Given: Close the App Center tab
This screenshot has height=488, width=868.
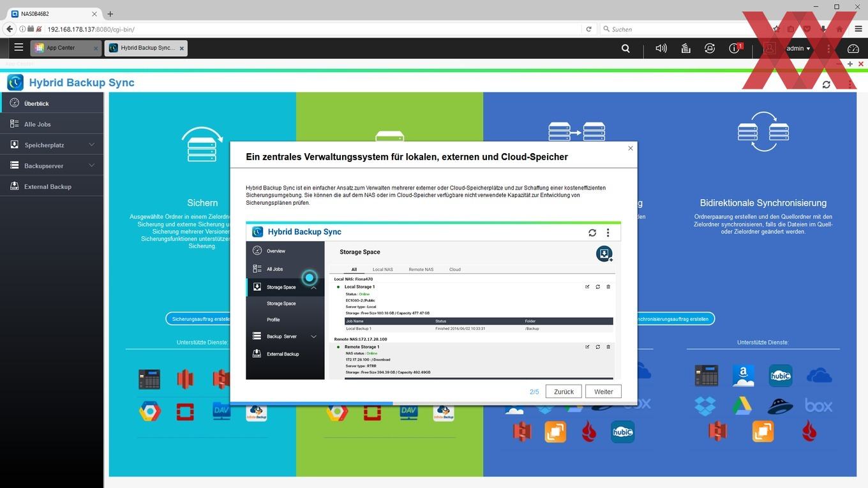Looking at the screenshot, I should coord(96,48).
